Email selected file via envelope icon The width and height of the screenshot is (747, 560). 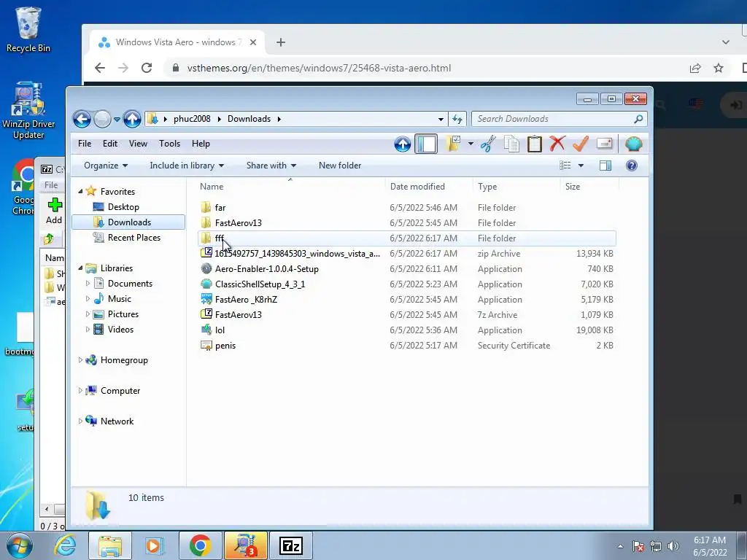click(604, 144)
